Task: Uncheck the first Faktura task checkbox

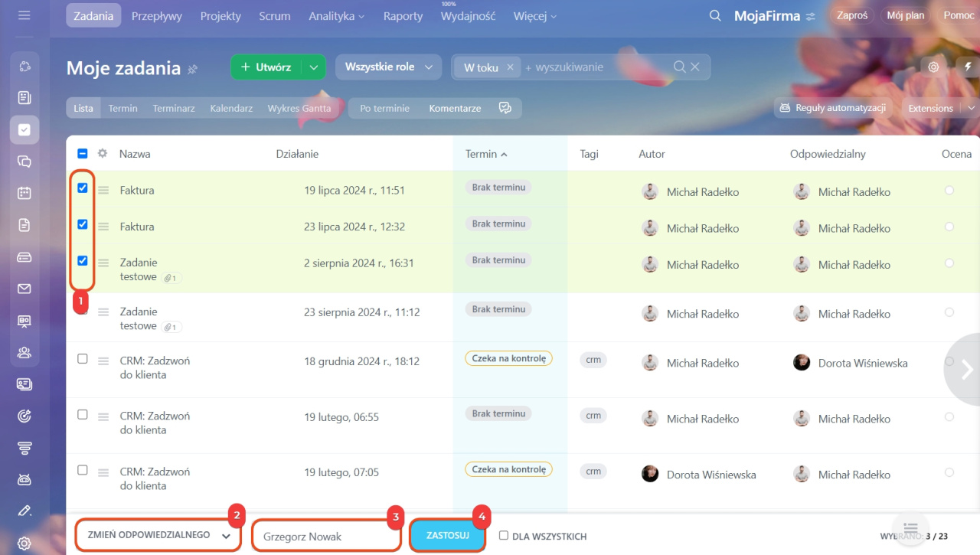Action: pyautogui.click(x=83, y=188)
